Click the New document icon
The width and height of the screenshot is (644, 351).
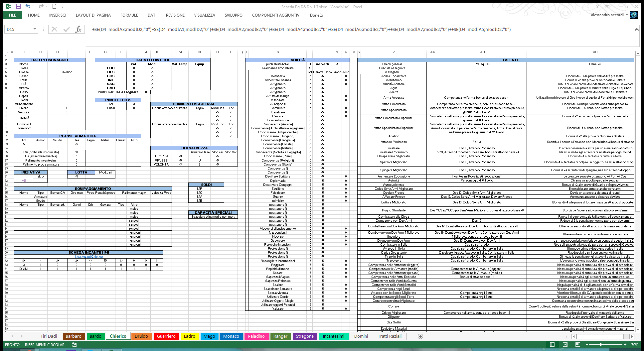[54, 6]
